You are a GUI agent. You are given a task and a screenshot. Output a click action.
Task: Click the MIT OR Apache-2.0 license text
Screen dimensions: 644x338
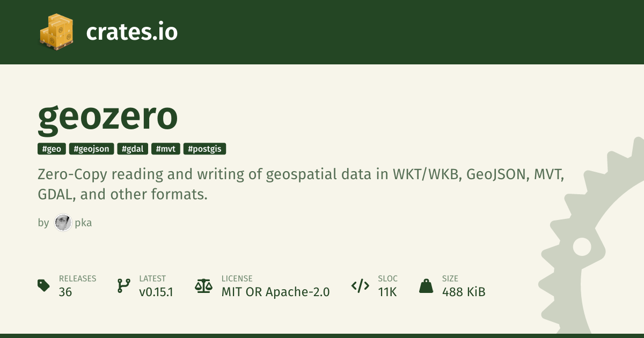pyautogui.click(x=275, y=292)
